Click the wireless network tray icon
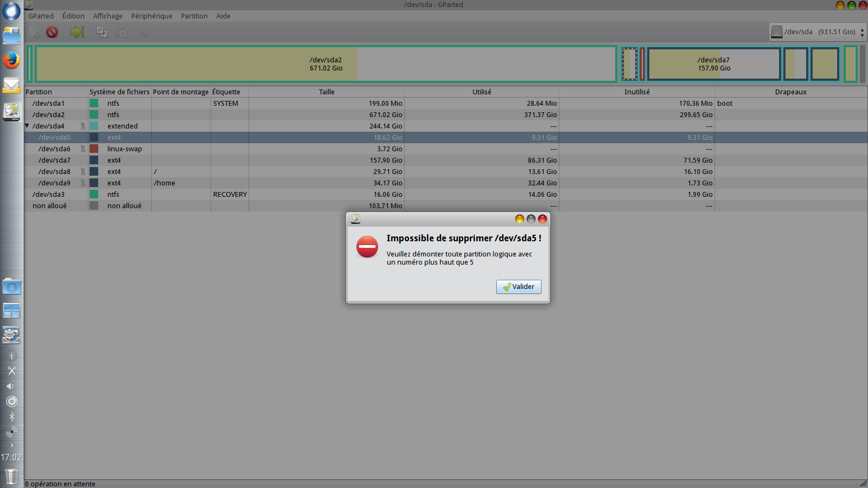Image resolution: width=868 pixels, height=488 pixels. pyautogui.click(x=11, y=432)
